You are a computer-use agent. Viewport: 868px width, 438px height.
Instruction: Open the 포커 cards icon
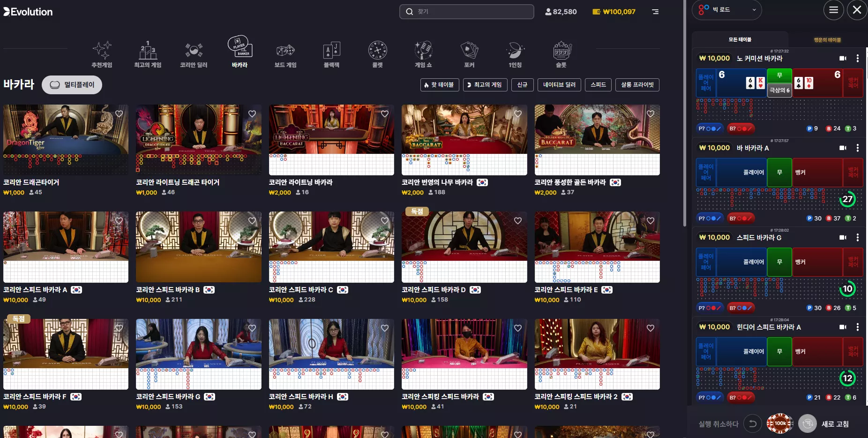tap(469, 50)
